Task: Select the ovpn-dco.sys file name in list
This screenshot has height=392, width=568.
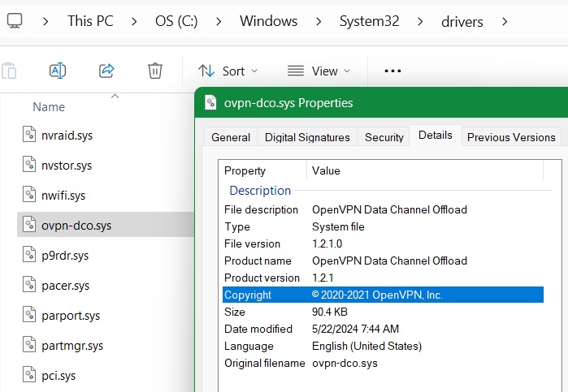Action: 76,225
